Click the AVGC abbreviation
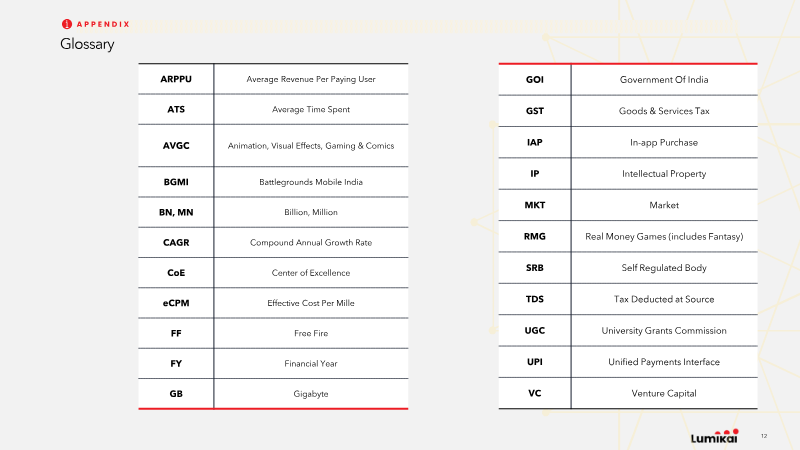The width and height of the screenshot is (800, 450). coord(176,145)
